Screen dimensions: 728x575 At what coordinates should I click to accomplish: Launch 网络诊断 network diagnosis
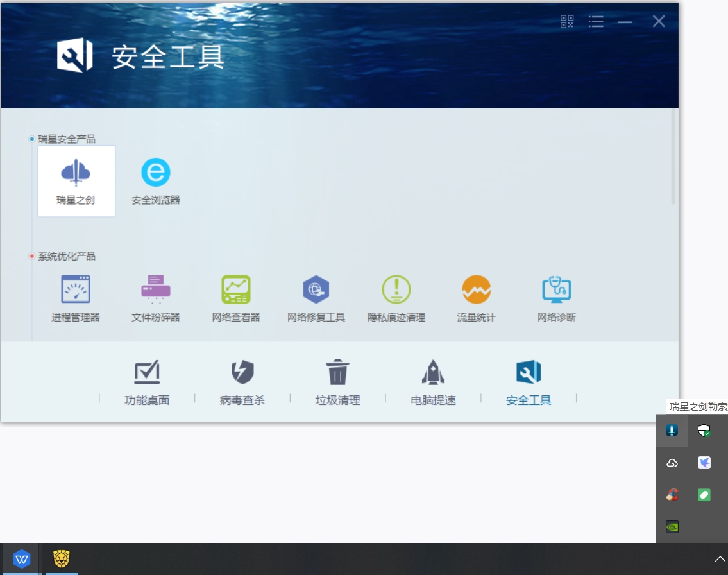click(x=556, y=298)
